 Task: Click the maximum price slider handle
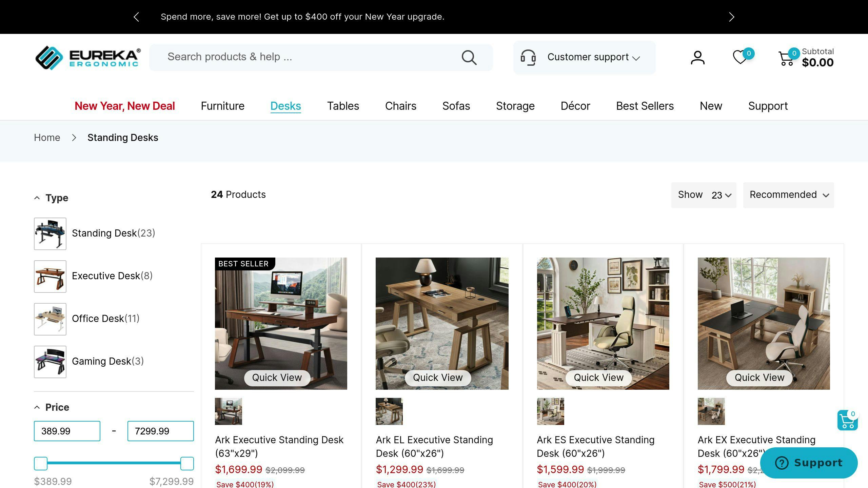point(187,464)
